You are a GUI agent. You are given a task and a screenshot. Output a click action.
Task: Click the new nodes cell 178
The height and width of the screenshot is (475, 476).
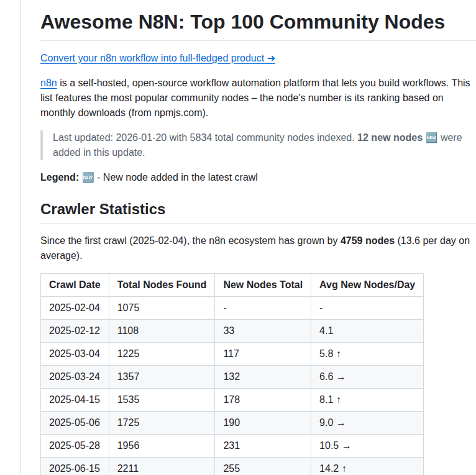tap(263, 400)
